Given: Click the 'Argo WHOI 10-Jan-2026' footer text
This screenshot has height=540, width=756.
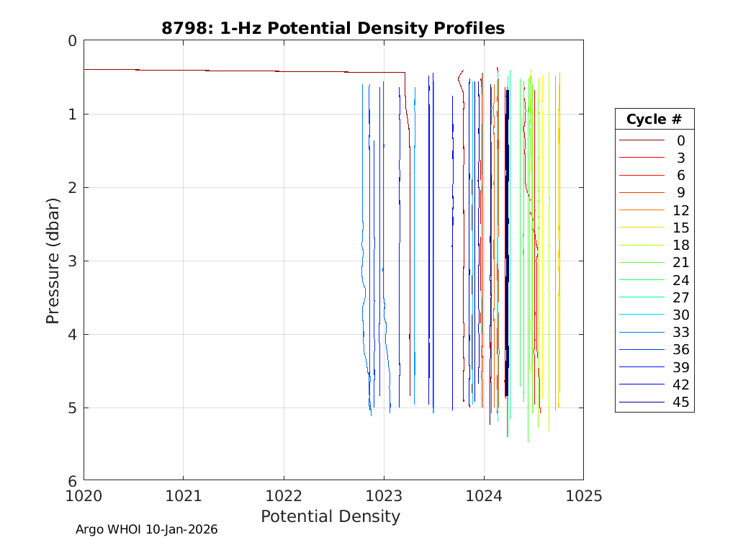Looking at the screenshot, I should 147,529.
